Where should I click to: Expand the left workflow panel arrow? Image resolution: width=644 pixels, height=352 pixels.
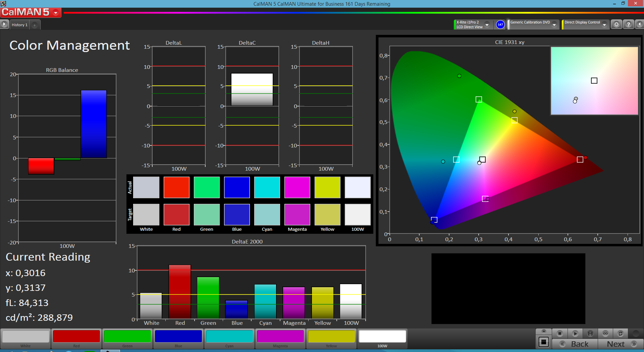pyautogui.click(x=4, y=24)
